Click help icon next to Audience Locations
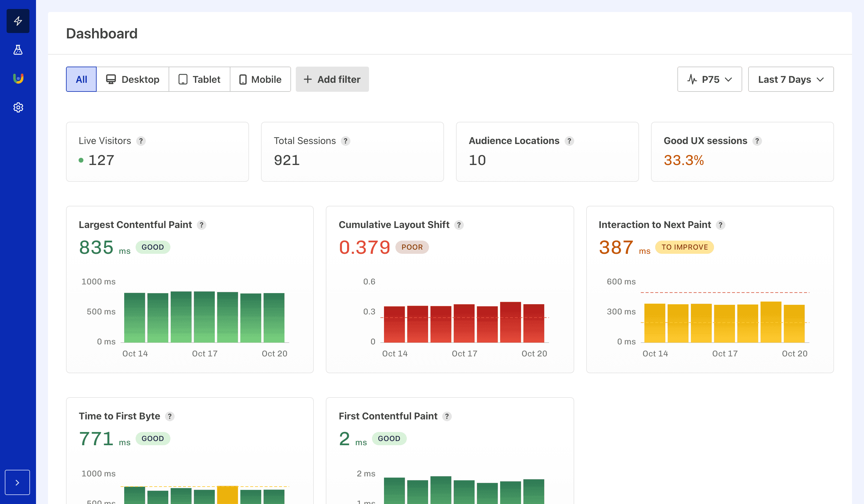Screen dimensions: 864x504 point(569,141)
